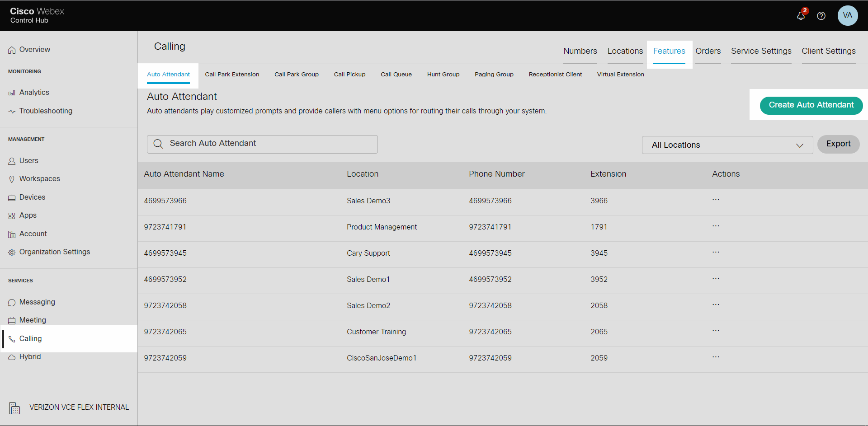Click the Hybrid cloud icon in sidebar

point(12,357)
